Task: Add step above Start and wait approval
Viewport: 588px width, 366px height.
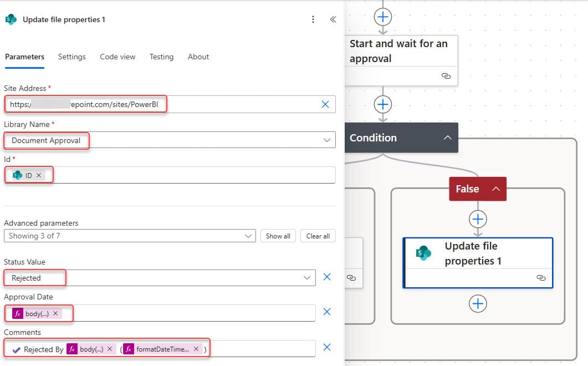Action: (382, 17)
